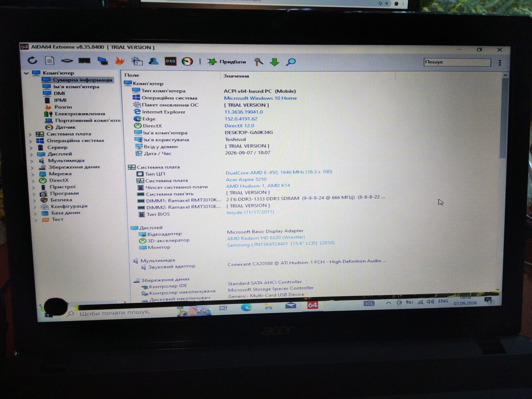Click the Придбати purchase button
This screenshot has width=532, height=399.
point(226,62)
